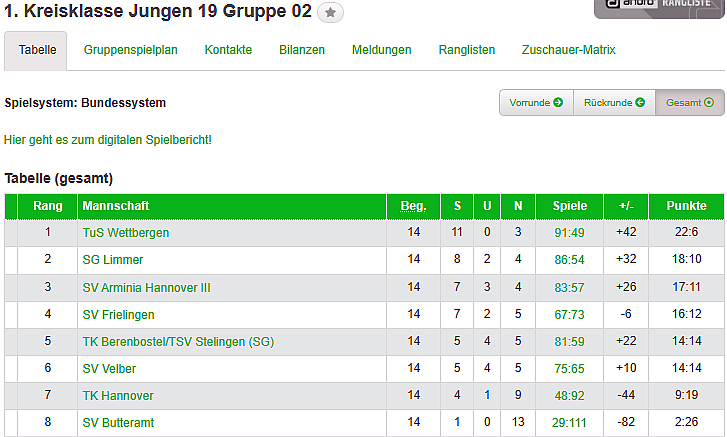Click the TK Berenbostel/TSV Stelingen team link
Screen dimensions: 727x437
(x=178, y=342)
